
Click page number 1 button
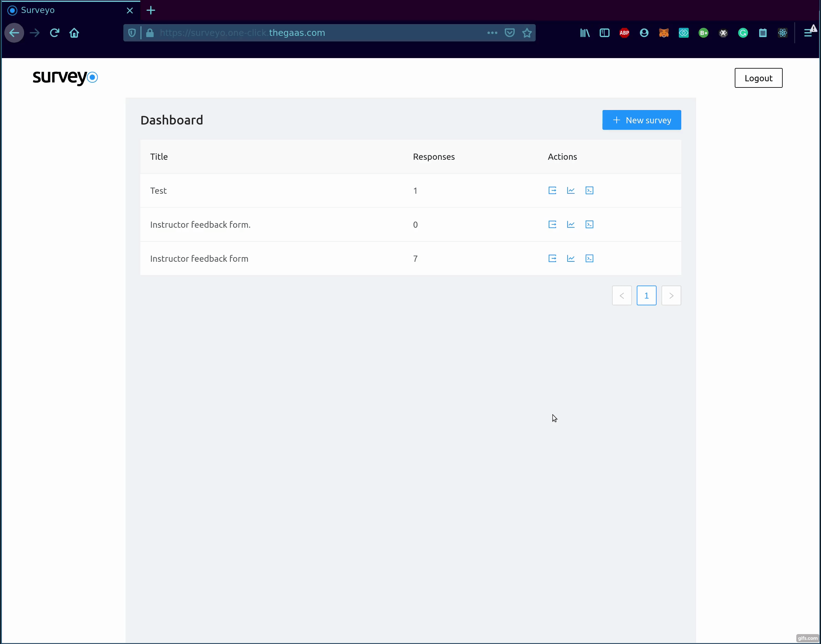[646, 295]
